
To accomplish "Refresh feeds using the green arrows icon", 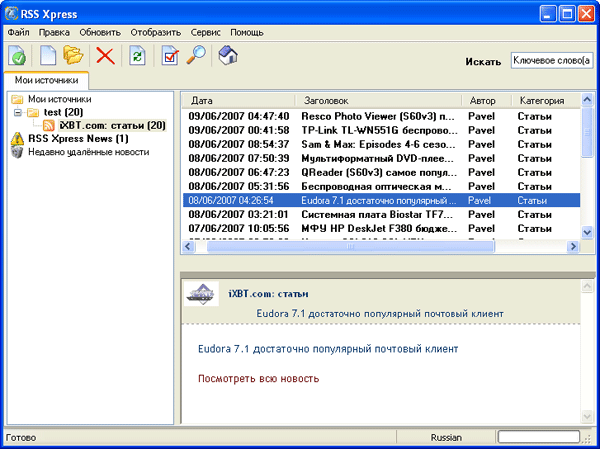I will pos(137,56).
